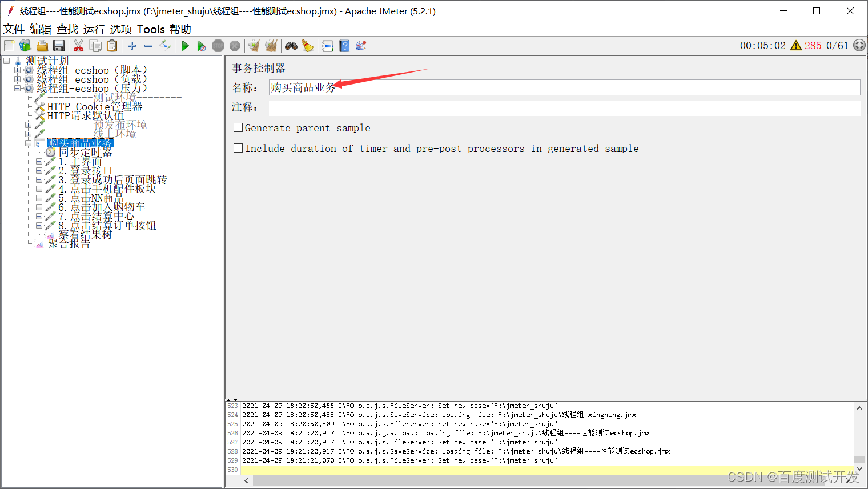The width and height of the screenshot is (868, 489).
Task: Open Search with binoculars icon
Action: [291, 46]
